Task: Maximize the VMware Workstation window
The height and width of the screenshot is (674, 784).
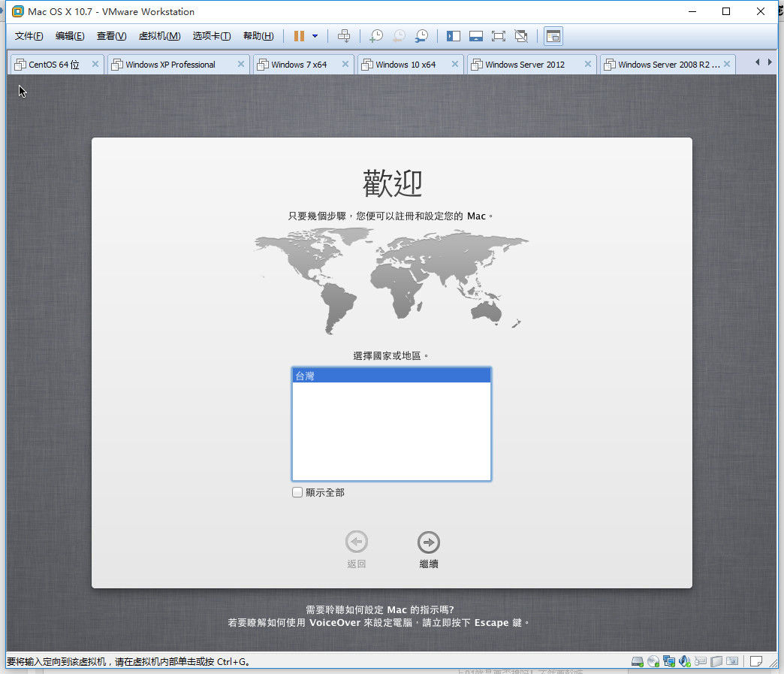Action: (x=726, y=11)
